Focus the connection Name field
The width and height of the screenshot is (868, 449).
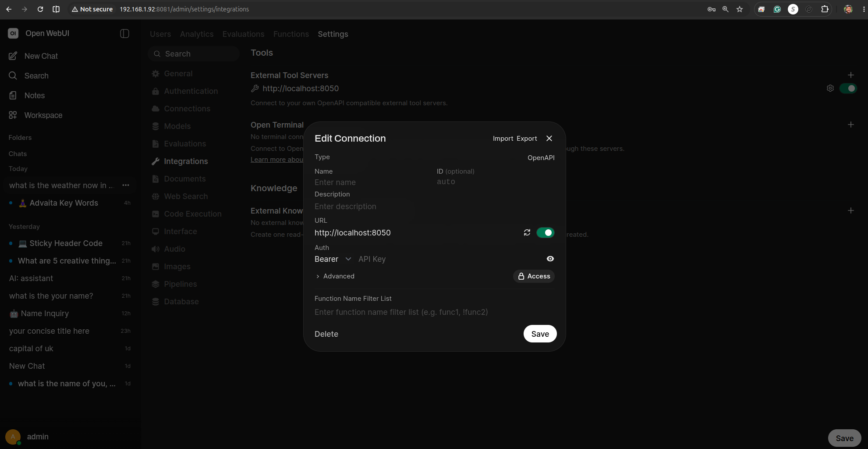[372, 182]
